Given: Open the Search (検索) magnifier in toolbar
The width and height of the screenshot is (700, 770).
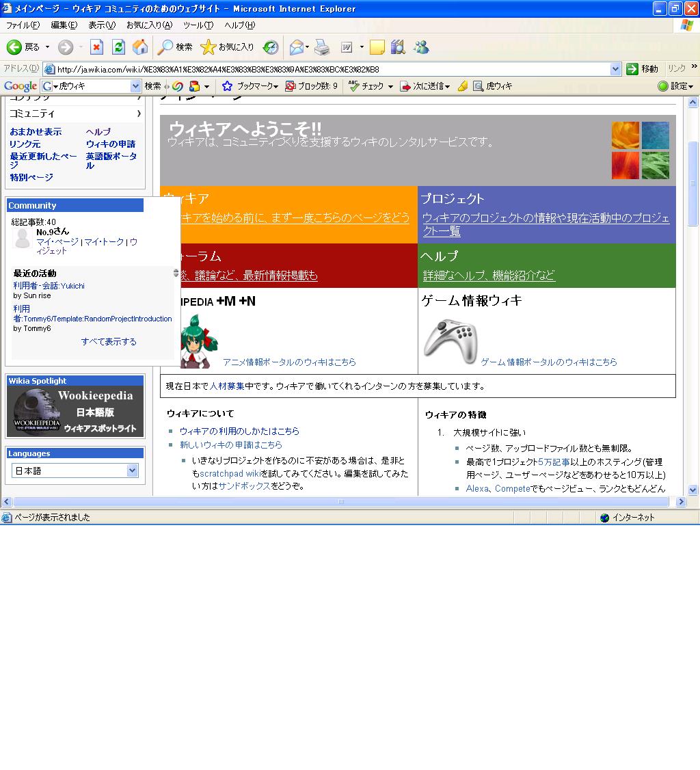Looking at the screenshot, I should 175,47.
